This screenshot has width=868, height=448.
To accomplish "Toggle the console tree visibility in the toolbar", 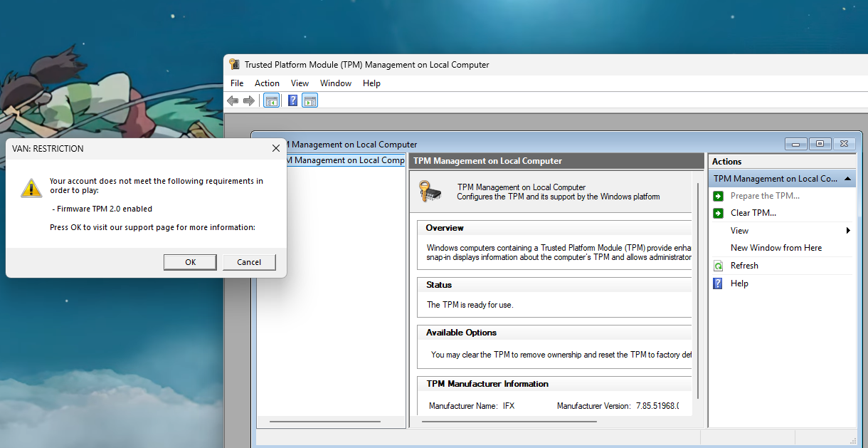I will coord(271,100).
